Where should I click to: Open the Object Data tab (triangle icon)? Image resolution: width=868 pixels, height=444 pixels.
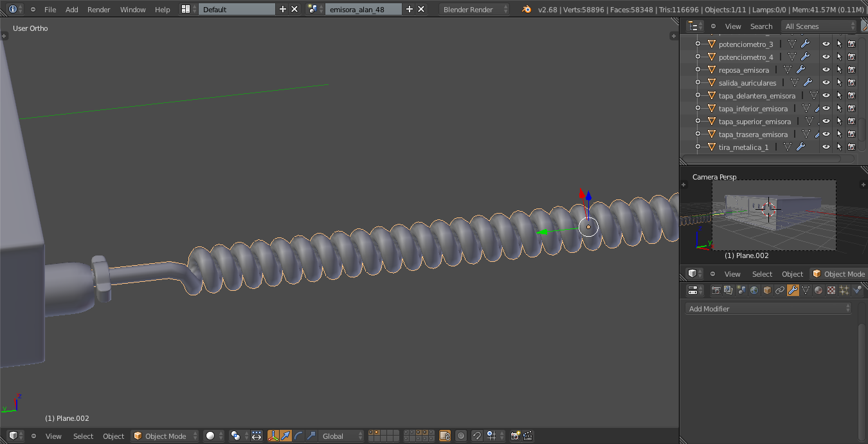(x=806, y=290)
